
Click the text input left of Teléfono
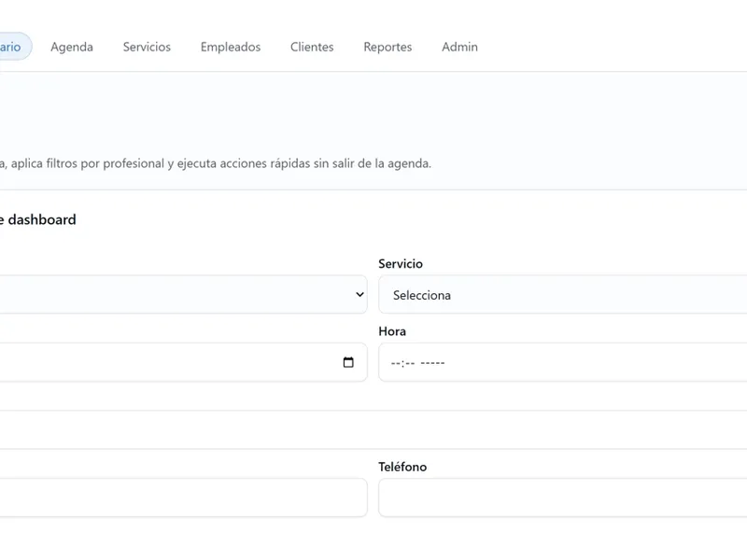pyautogui.click(x=182, y=497)
